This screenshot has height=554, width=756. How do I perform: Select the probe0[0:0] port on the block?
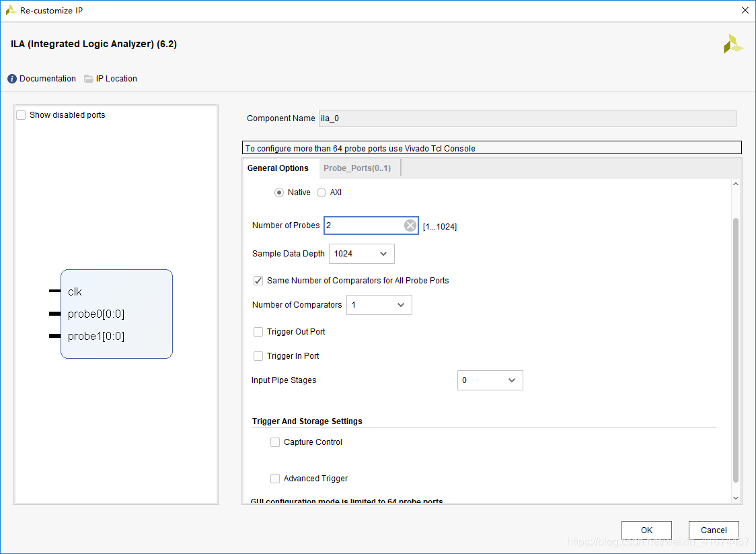[x=96, y=314]
